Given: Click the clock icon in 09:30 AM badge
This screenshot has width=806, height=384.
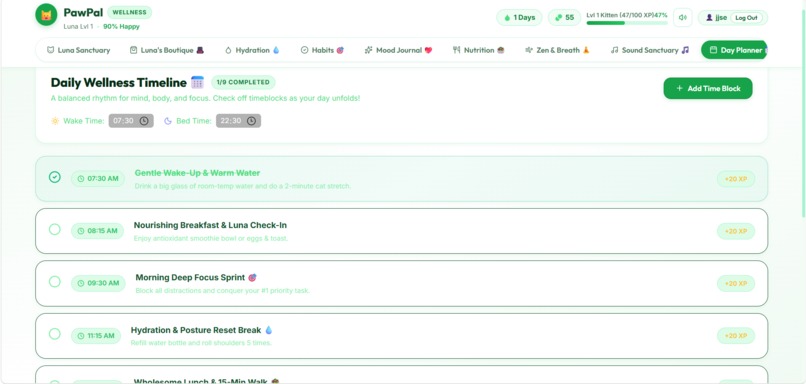Looking at the screenshot, I should coord(81,283).
